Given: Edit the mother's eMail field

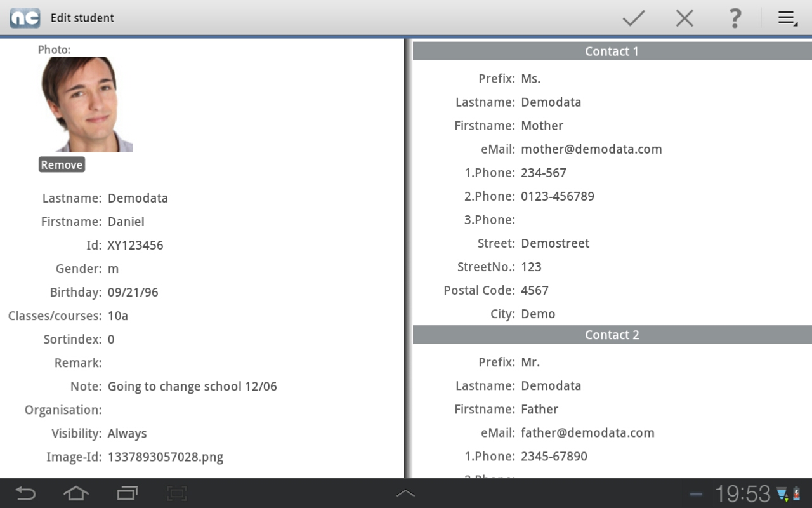Looking at the screenshot, I should pos(591,149).
